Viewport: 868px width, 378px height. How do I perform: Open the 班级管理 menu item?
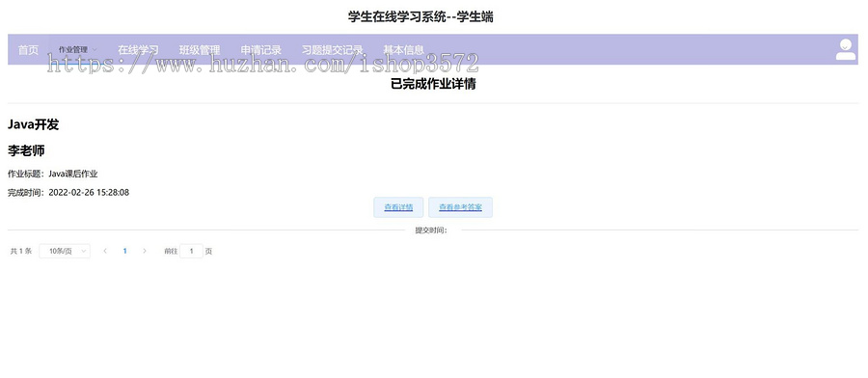[200, 50]
